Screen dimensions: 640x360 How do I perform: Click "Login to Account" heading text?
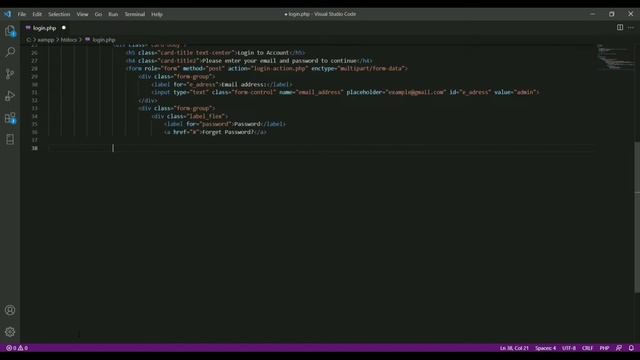[263, 53]
